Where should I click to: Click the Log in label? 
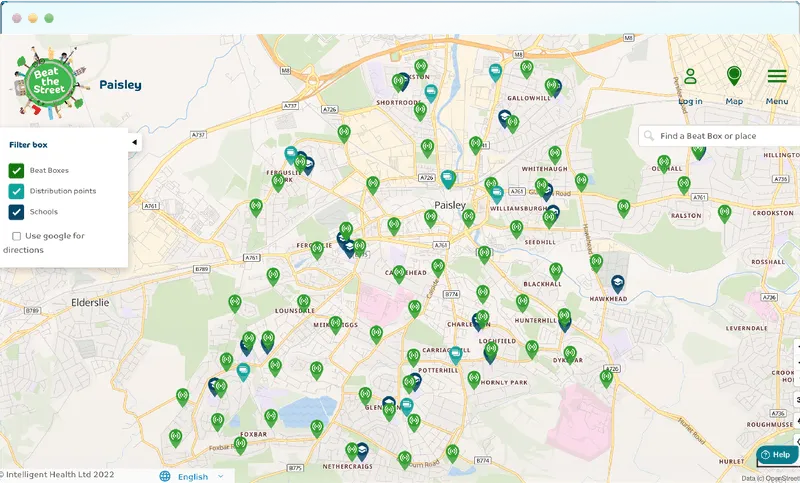(x=690, y=101)
